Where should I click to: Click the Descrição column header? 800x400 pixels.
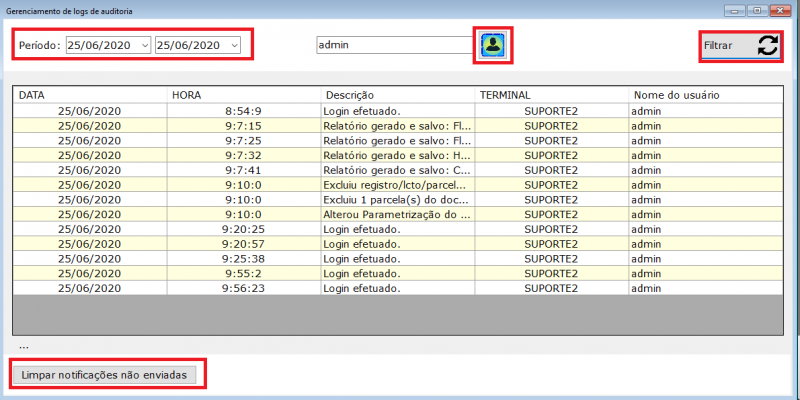click(x=397, y=95)
